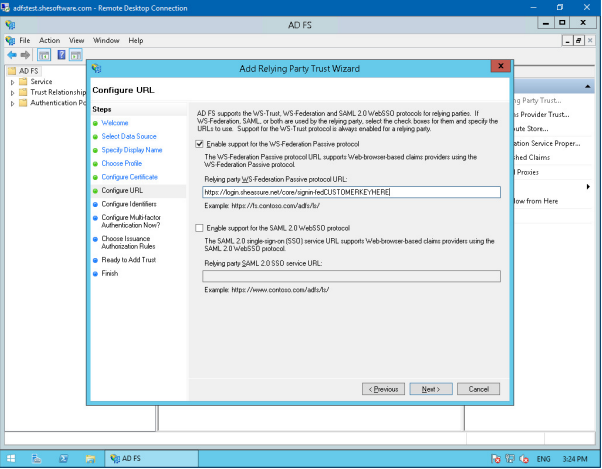Open Server Manager from the taskbar
The height and width of the screenshot is (469, 602).
[38, 458]
